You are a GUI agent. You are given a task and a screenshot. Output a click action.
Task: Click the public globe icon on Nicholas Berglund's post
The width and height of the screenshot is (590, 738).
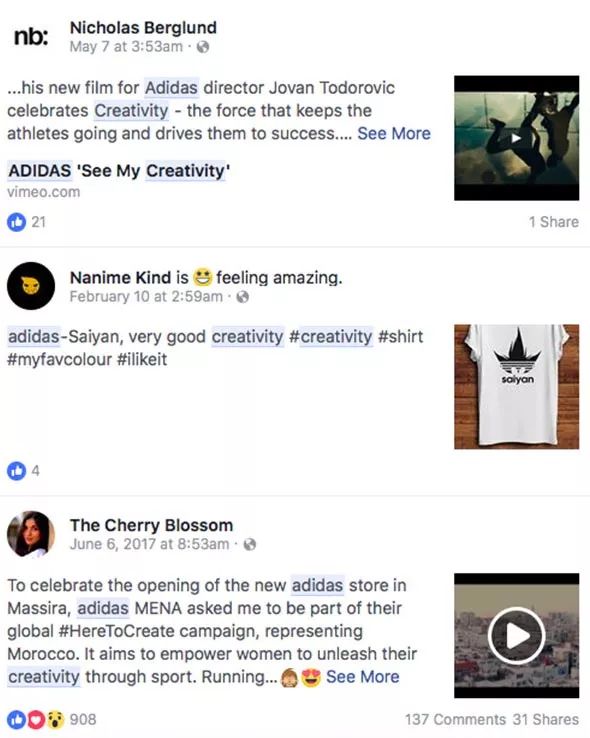coord(203,47)
